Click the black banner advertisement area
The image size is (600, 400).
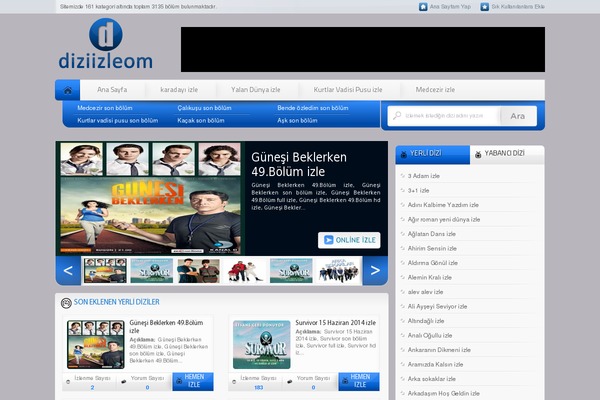(363, 49)
